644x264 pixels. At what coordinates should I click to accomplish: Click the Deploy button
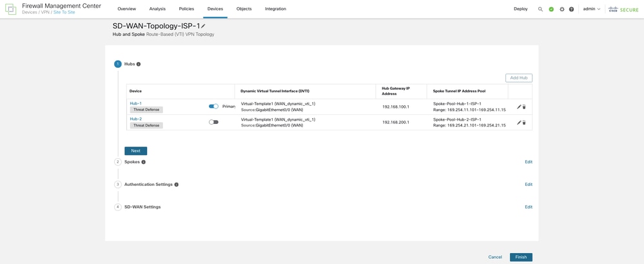520,8
